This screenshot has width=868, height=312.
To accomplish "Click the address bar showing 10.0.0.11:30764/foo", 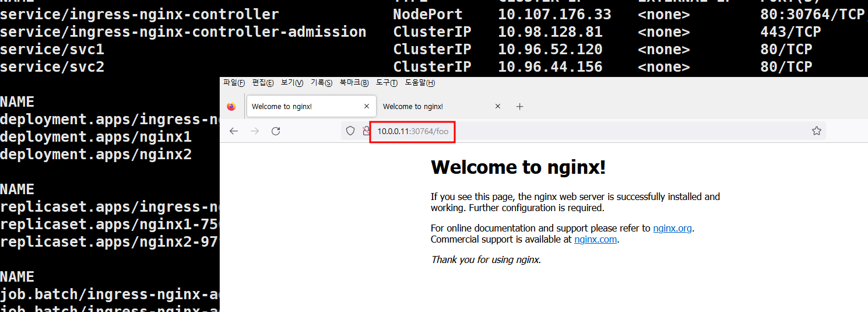I will click(x=583, y=131).
